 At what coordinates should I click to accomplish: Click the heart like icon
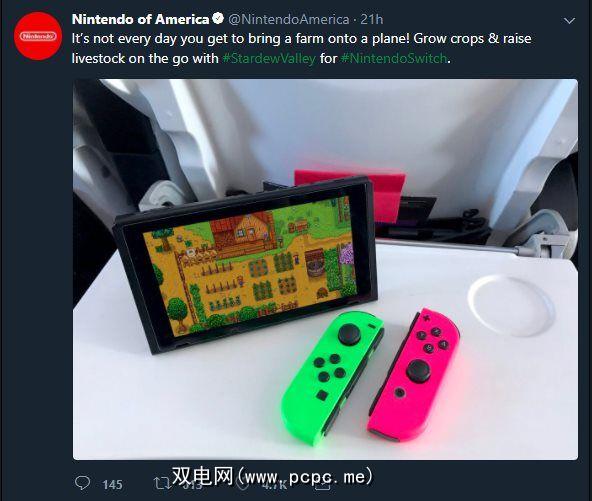(242, 484)
